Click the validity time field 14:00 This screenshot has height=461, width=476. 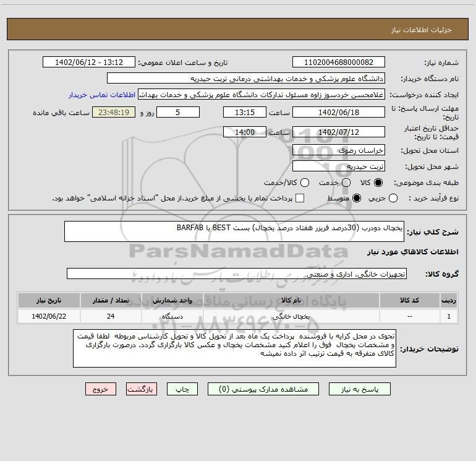[x=245, y=132]
